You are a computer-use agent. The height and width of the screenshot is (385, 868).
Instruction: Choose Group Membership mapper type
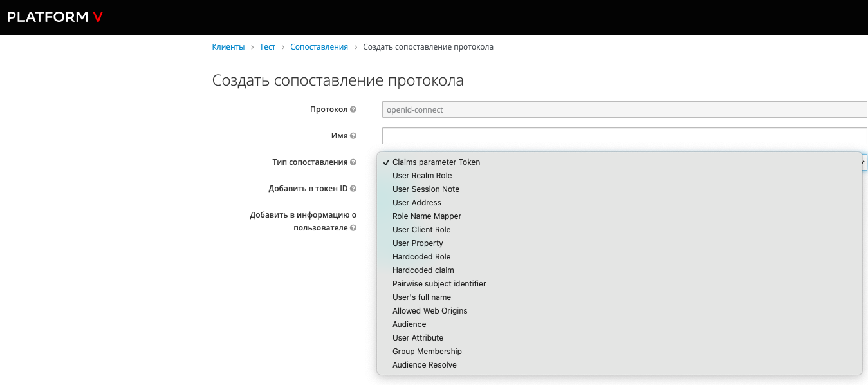[x=427, y=352]
